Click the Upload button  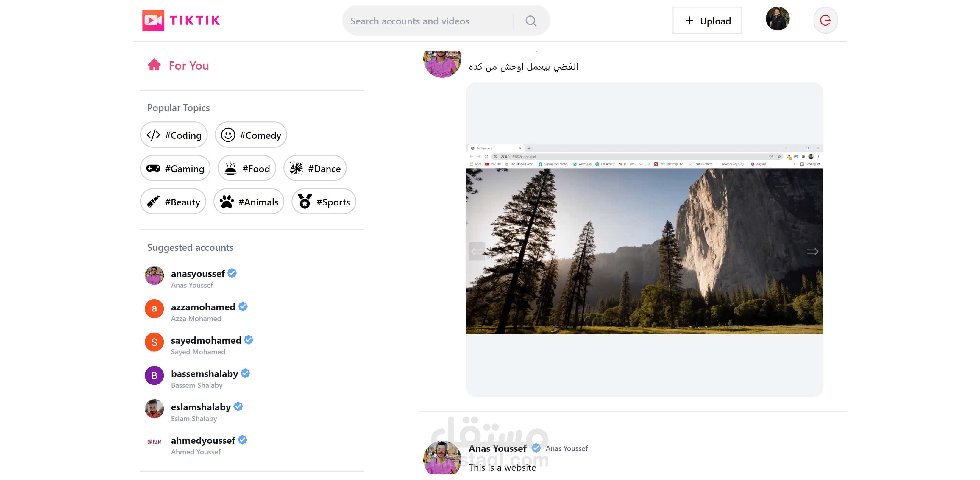(x=707, y=20)
